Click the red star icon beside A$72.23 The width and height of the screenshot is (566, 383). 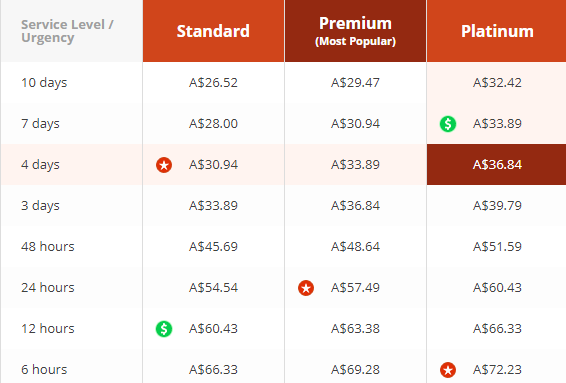click(448, 370)
